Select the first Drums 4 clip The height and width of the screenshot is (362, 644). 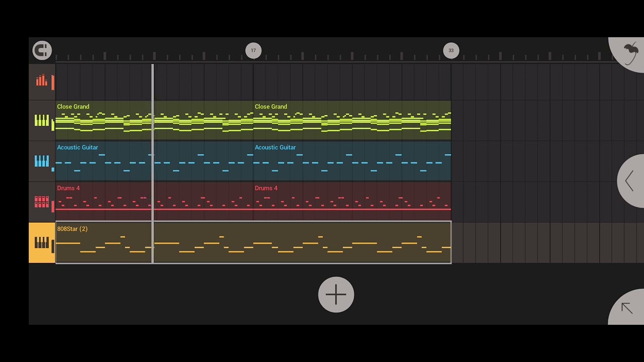[x=154, y=202]
